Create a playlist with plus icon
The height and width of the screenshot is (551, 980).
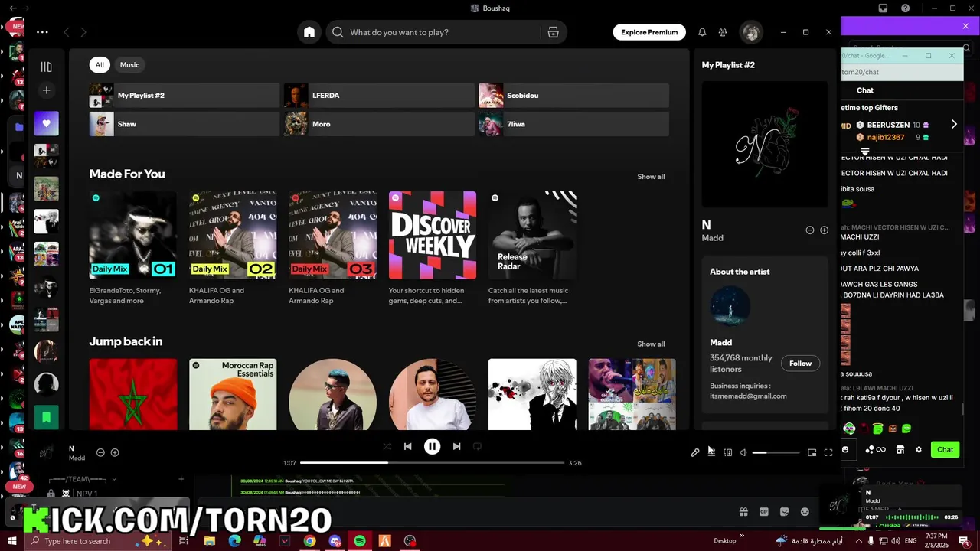click(46, 90)
